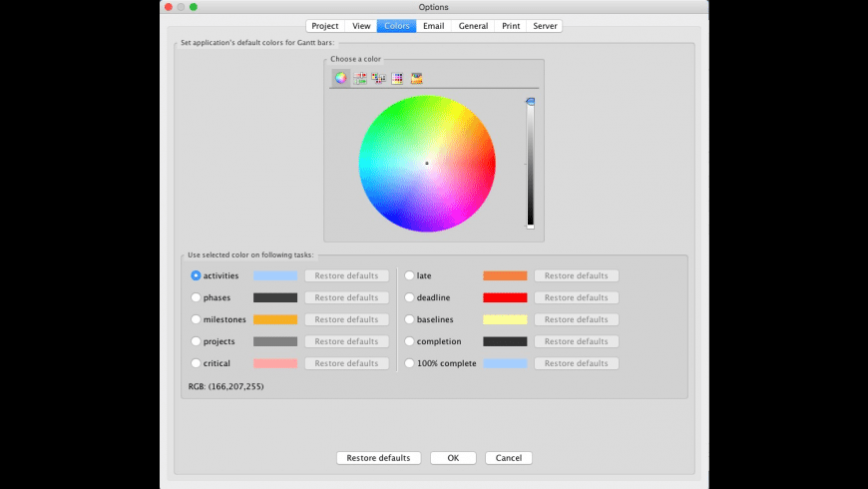Click the green zoom window button
Image resolution: width=868 pixels, height=489 pixels.
click(x=194, y=7)
